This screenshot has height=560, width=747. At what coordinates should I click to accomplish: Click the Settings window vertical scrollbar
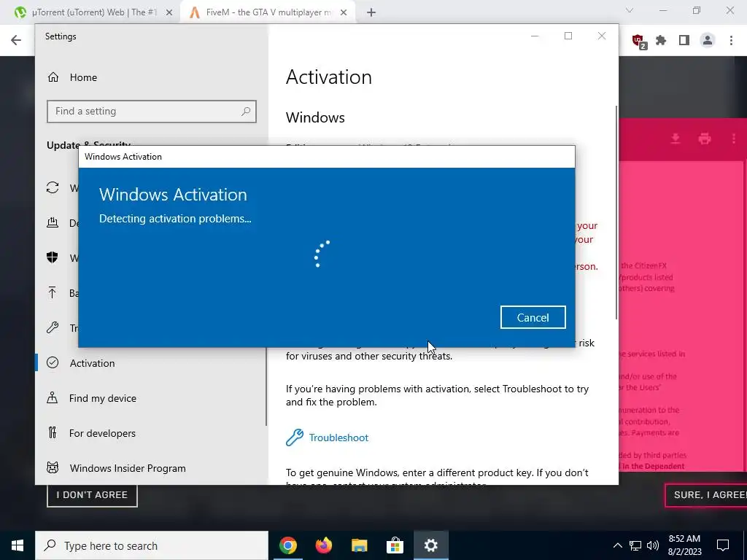616,212
